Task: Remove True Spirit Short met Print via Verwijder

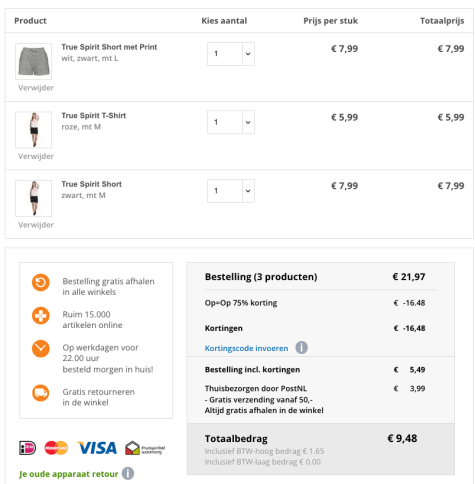Action: [36, 88]
